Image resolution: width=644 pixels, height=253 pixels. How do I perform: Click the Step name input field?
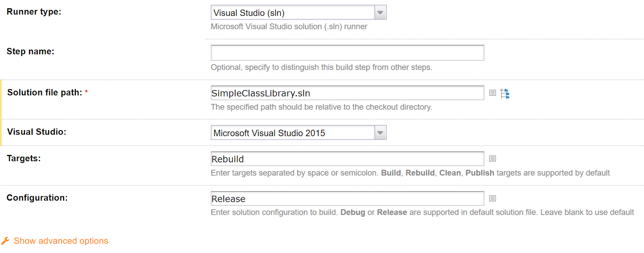pos(347,53)
